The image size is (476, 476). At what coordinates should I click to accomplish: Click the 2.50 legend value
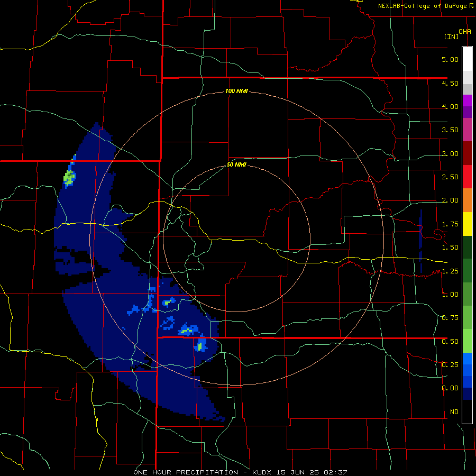coord(450,177)
